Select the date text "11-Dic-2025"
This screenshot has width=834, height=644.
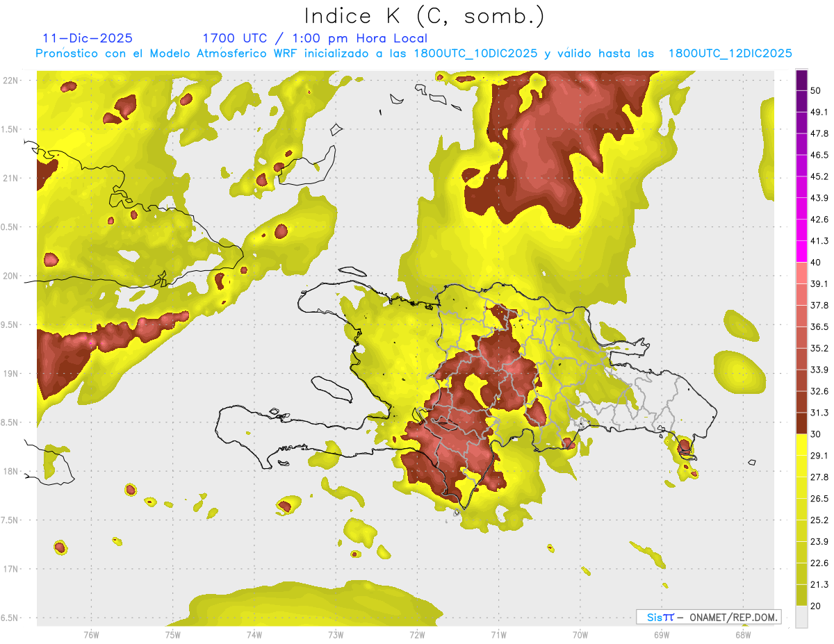click(x=88, y=38)
